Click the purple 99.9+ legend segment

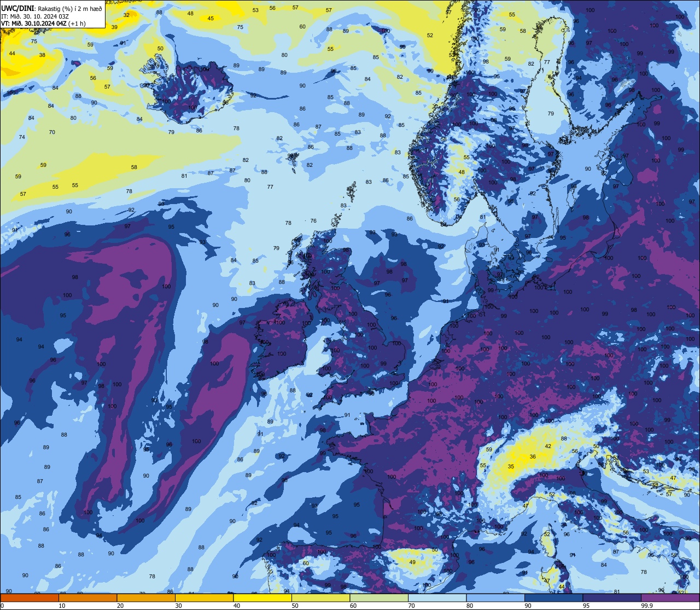tap(670, 598)
